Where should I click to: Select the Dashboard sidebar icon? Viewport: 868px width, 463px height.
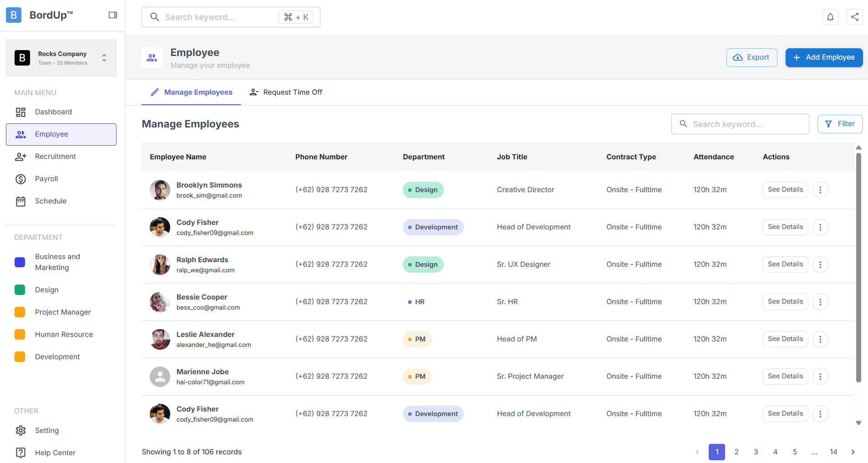[20, 112]
